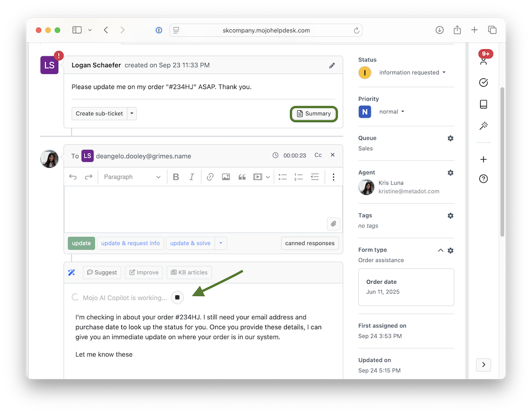532x414 pixels.
Task: Insert a bulleted list
Action: click(283, 177)
